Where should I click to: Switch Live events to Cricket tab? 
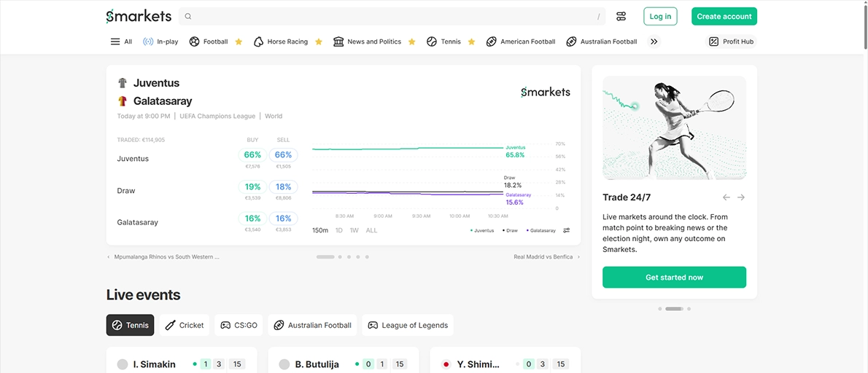click(185, 325)
